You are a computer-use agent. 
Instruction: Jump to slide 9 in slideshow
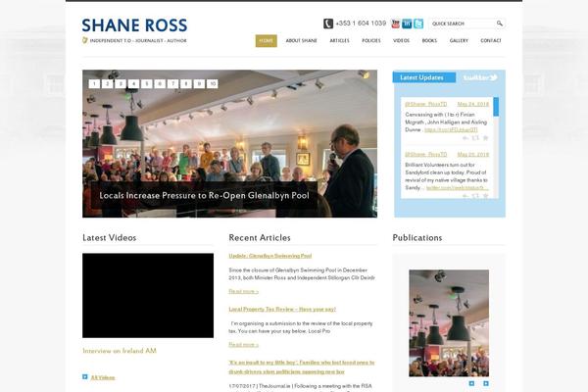pyautogui.click(x=199, y=84)
